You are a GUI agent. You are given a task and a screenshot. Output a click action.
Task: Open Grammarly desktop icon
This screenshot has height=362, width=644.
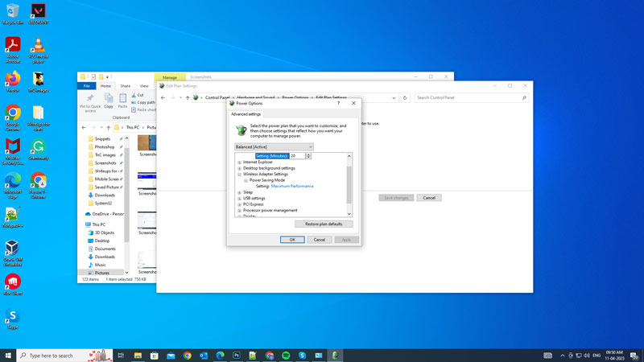pos(38,150)
